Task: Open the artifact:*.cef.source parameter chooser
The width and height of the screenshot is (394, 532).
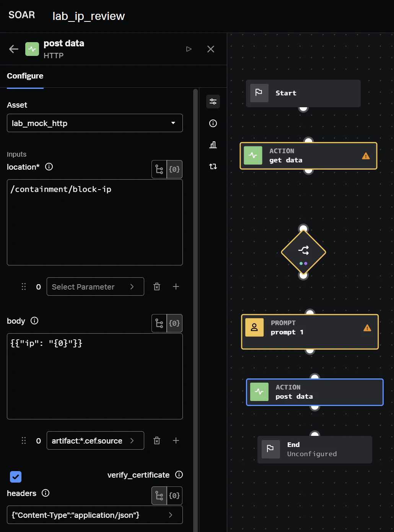Action: (95, 440)
